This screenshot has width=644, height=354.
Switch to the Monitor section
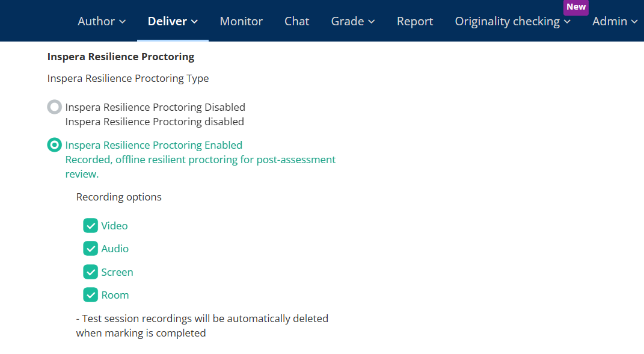[x=241, y=21]
